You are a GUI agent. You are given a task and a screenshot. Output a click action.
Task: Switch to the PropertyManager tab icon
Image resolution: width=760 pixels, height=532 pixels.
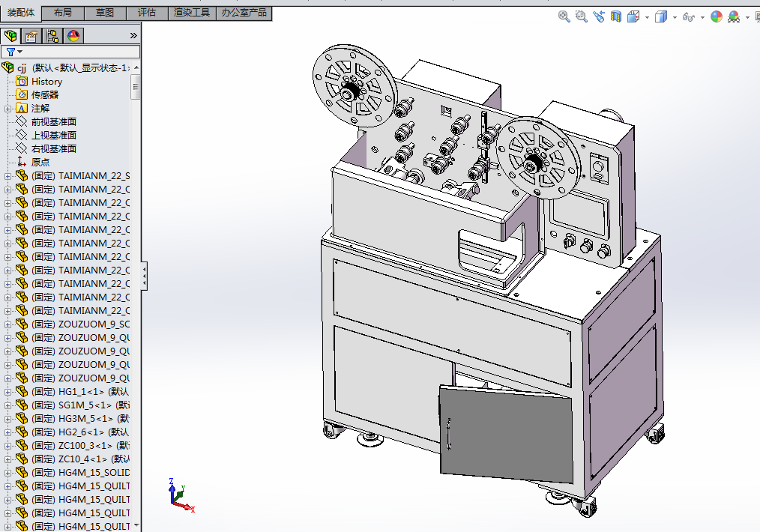pos(31,36)
